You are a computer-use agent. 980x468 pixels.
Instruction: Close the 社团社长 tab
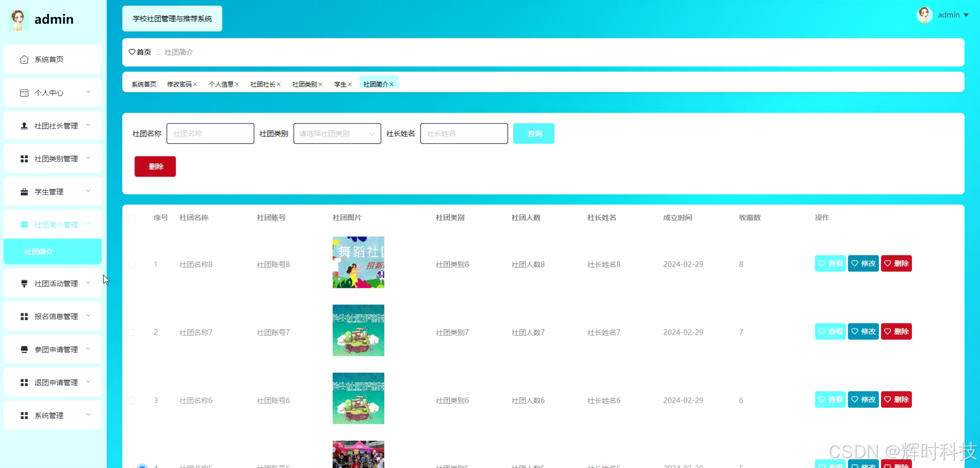[279, 84]
